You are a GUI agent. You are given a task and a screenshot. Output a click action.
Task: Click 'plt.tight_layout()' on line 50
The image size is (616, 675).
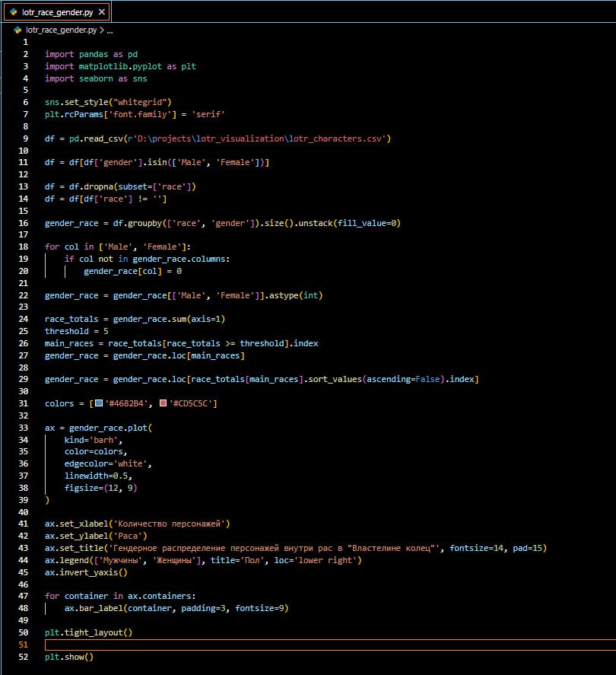coord(89,633)
